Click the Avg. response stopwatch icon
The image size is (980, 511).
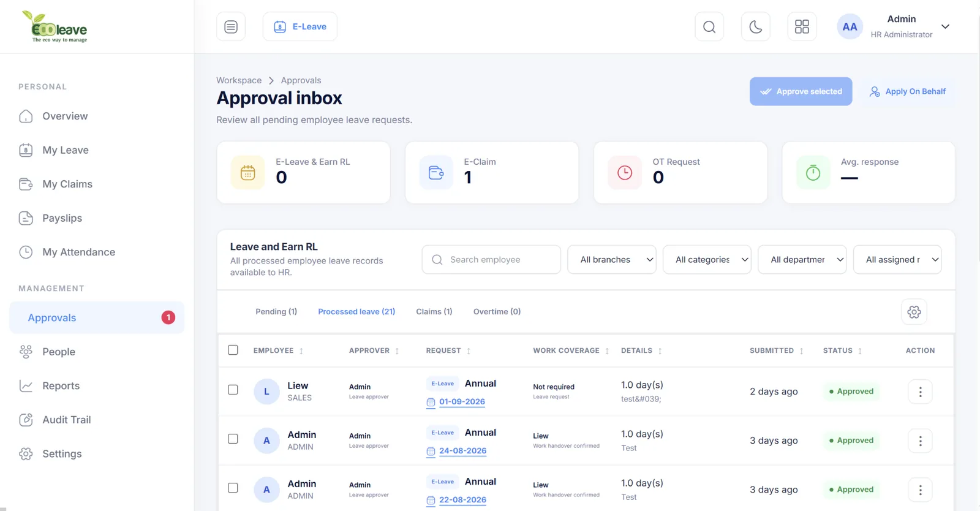[813, 173]
